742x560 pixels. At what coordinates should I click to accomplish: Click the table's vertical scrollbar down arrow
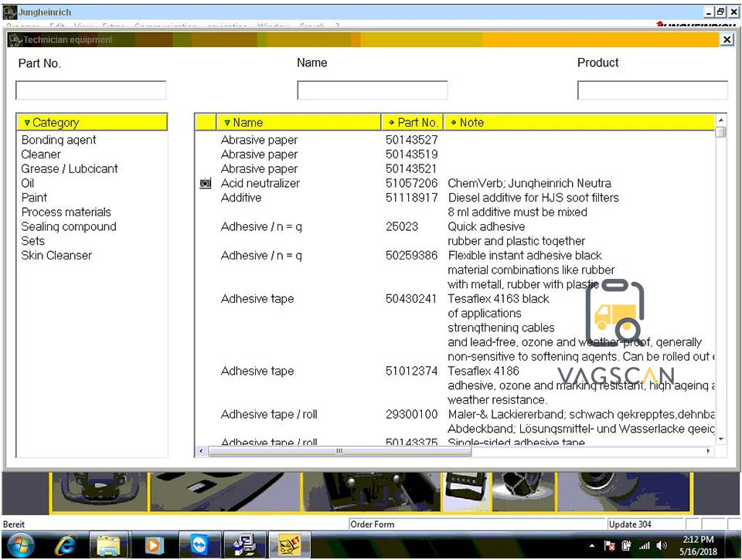[720, 440]
